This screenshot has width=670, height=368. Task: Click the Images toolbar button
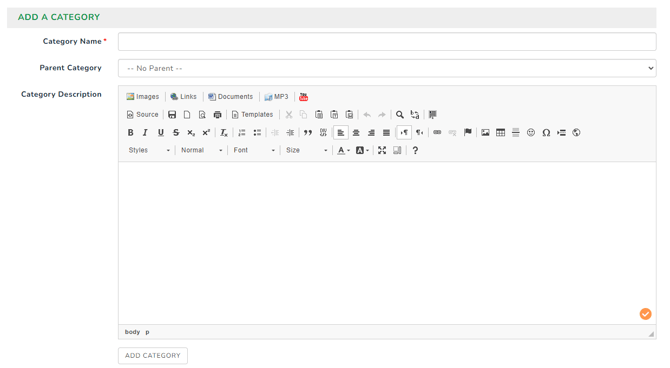tap(143, 97)
